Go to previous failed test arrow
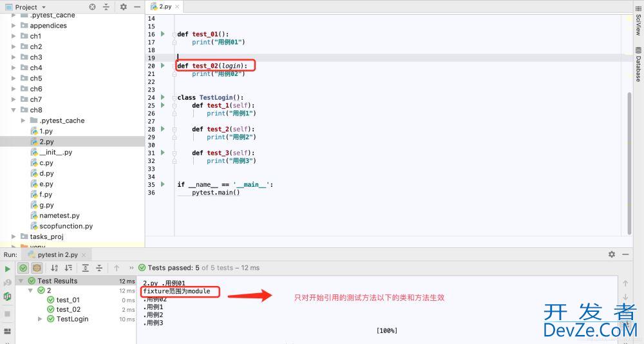The image size is (644, 344). click(117, 268)
